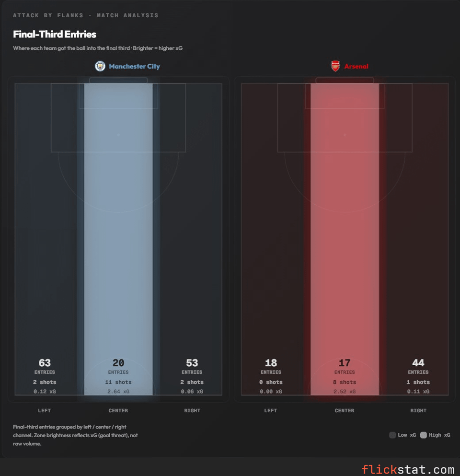Screen dimensions: 460x476
Task: Click the Manchester City club crest
Action: [100, 66]
